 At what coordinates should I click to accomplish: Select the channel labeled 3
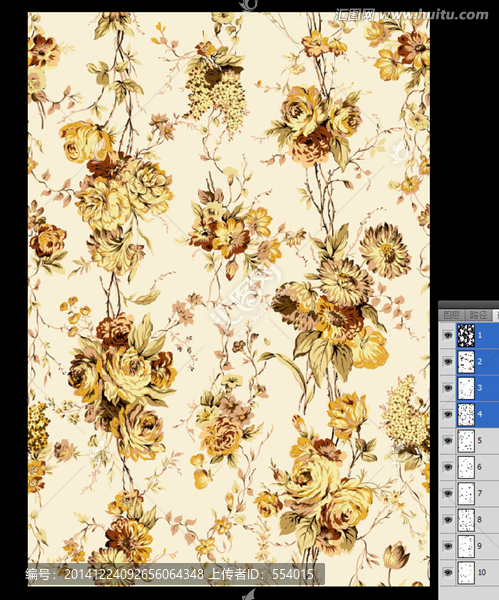click(x=479, y=388)
